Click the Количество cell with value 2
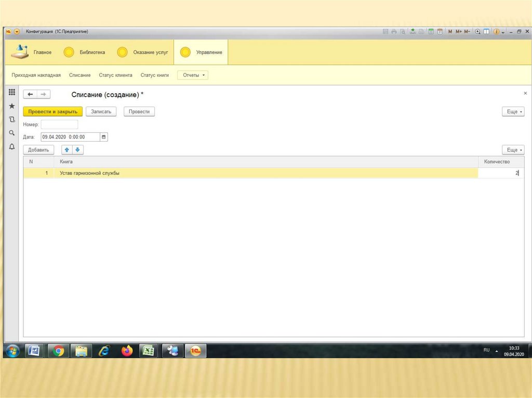The height and width of the screenshot is (398, 532). point(501,173)
